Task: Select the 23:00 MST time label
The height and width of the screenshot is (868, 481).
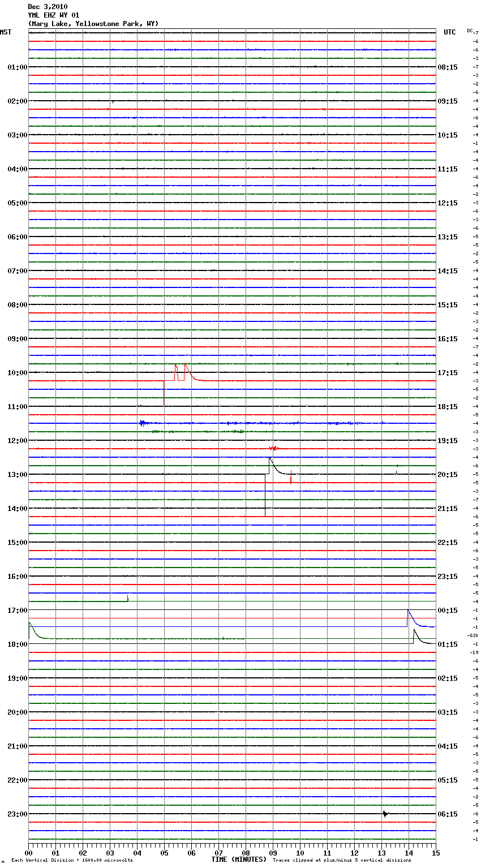Action: coord(18,814)
